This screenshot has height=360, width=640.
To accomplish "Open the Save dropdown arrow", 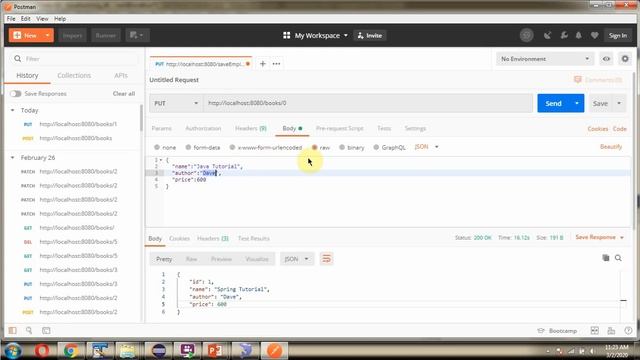I will pyautogui.click(x=619, y=103).
